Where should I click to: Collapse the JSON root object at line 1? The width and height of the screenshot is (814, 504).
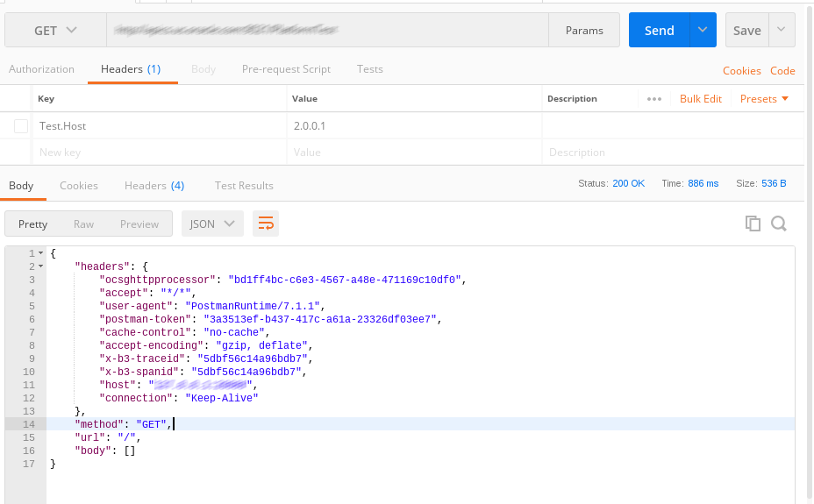(x=41, y=253)
